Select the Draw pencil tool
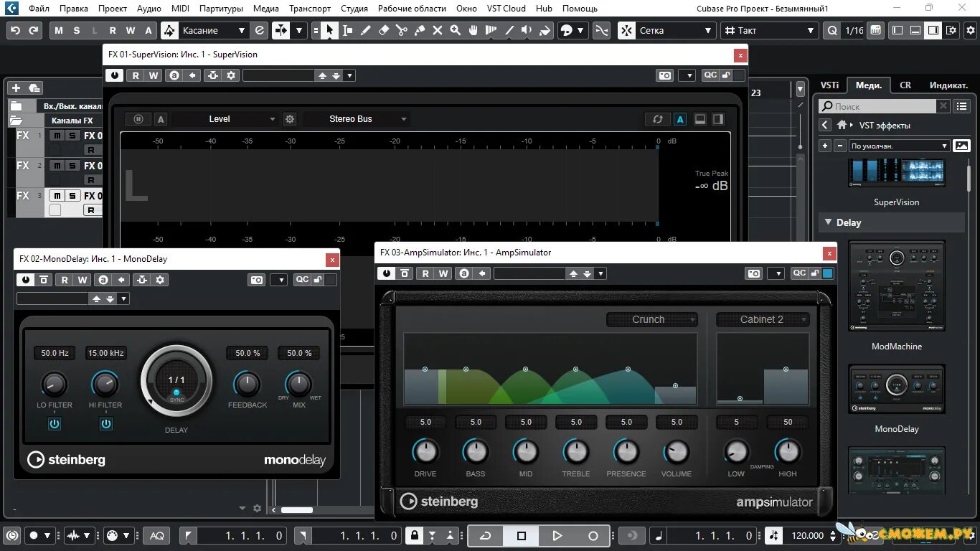This screenshot has height=551, width=980. [365, 30]
